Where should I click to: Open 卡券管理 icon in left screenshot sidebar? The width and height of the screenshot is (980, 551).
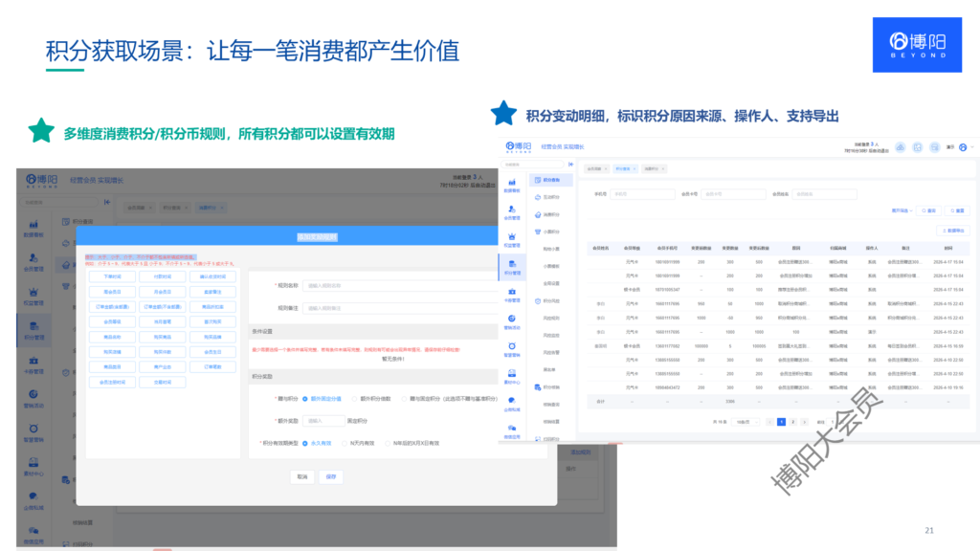coord(33,361)
